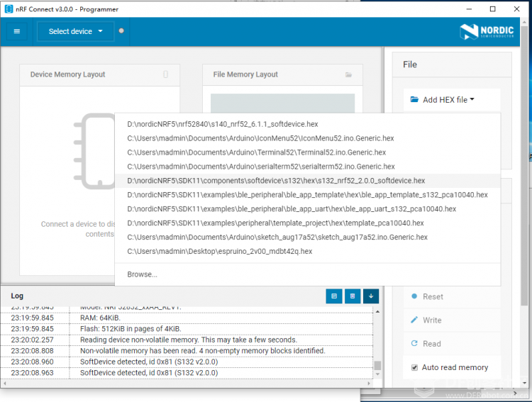This screenshot has width=532, height=402.
Task: Click log entry 'Flash: 512KiB in pages of 4KiB.'
Action: click(131, 329)
